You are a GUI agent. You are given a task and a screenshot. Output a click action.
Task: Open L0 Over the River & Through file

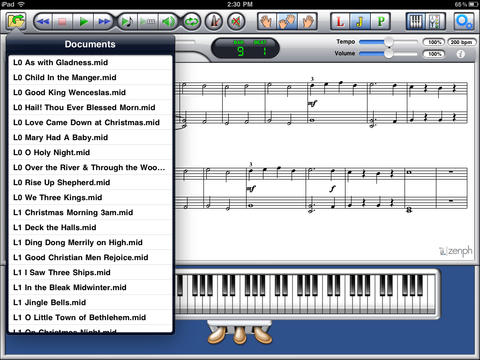(90, 167)
